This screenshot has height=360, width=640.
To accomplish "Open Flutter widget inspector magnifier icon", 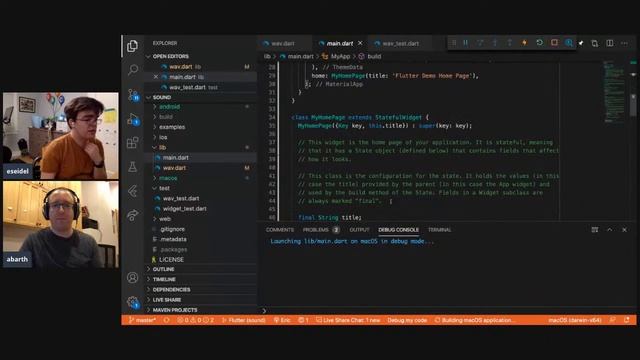I will [569, 43].
